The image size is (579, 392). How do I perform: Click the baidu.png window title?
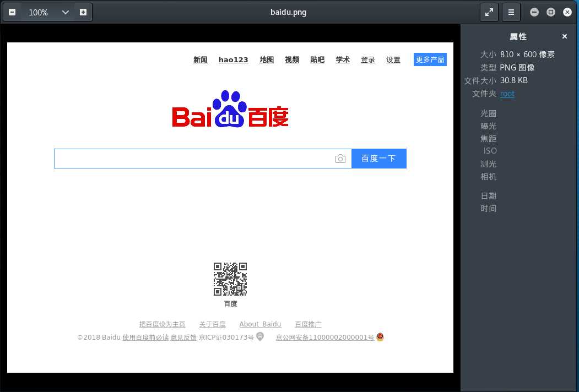(288, 12)
